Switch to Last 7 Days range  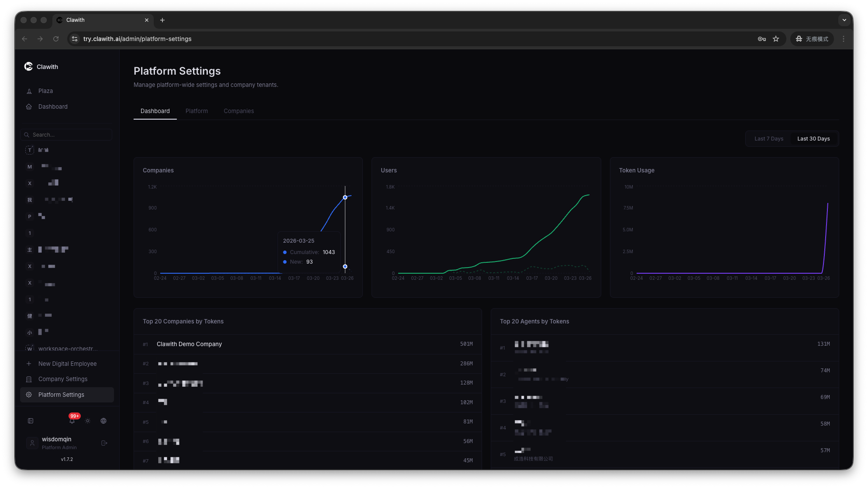point(768,139)
